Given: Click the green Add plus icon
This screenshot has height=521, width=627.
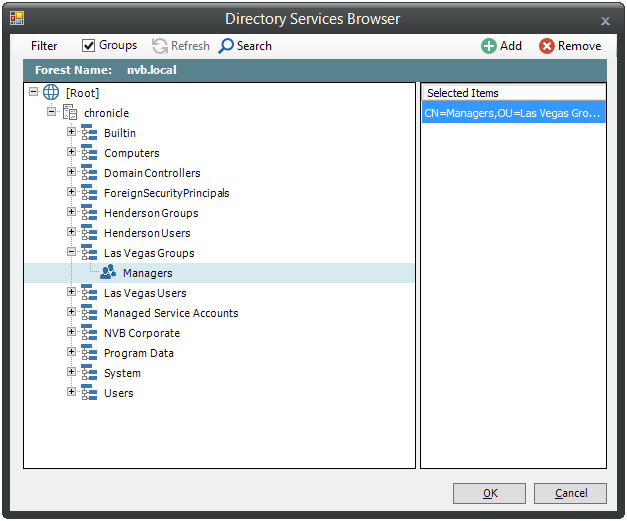Looking at the screenshot, I should click(488, 46).
